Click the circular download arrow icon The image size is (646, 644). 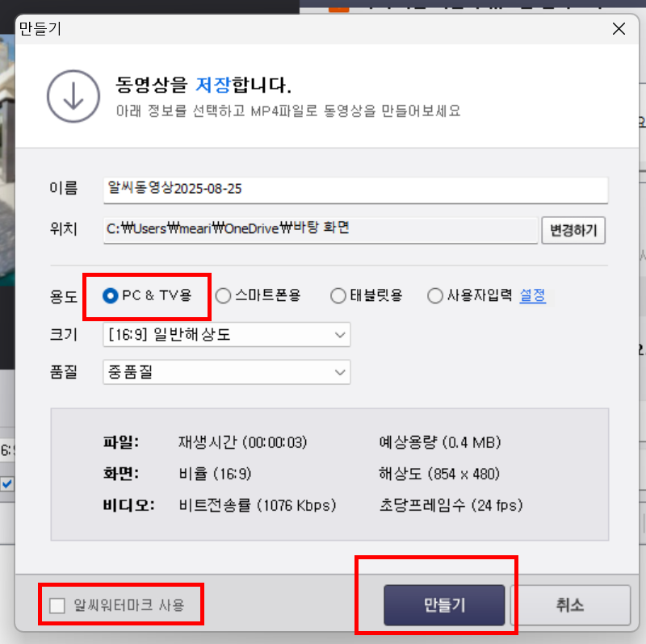pos(73,96)
